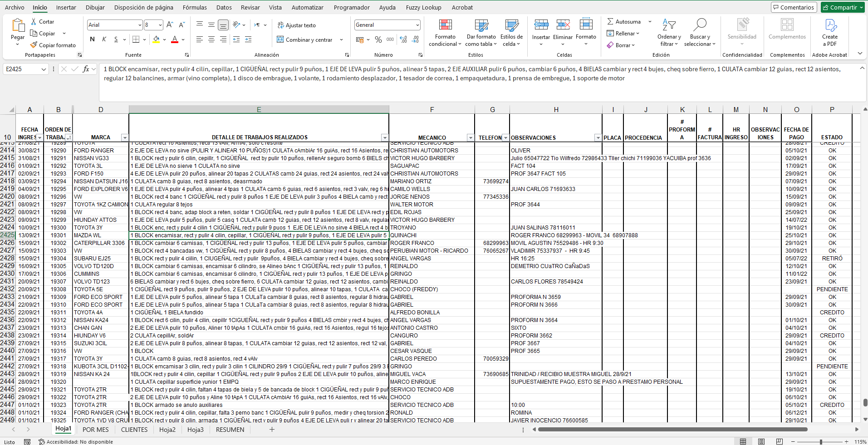Open filter dropdown for MECANICO column
The image size is (868, 445).
point(470,137)
